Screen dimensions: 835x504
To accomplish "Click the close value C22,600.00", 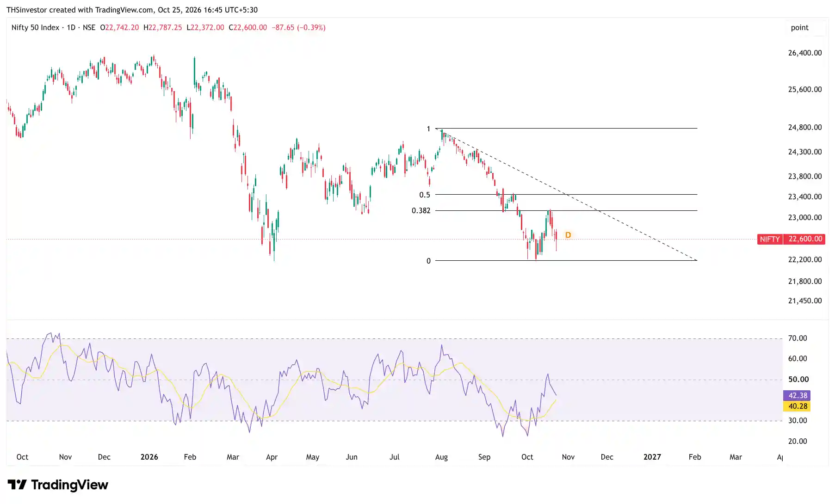I will [248, 27].
